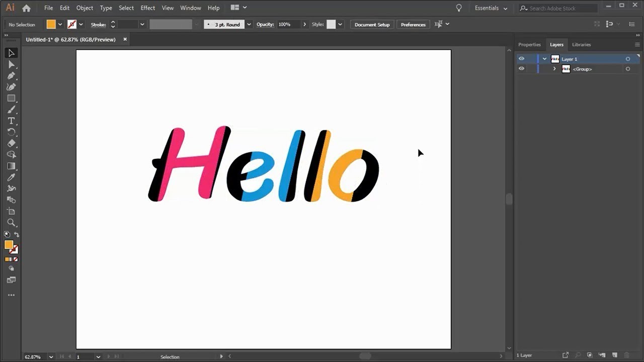The image size is (644, 362).
Task: Click the Home icon
Action: click(x=26, y=8)
